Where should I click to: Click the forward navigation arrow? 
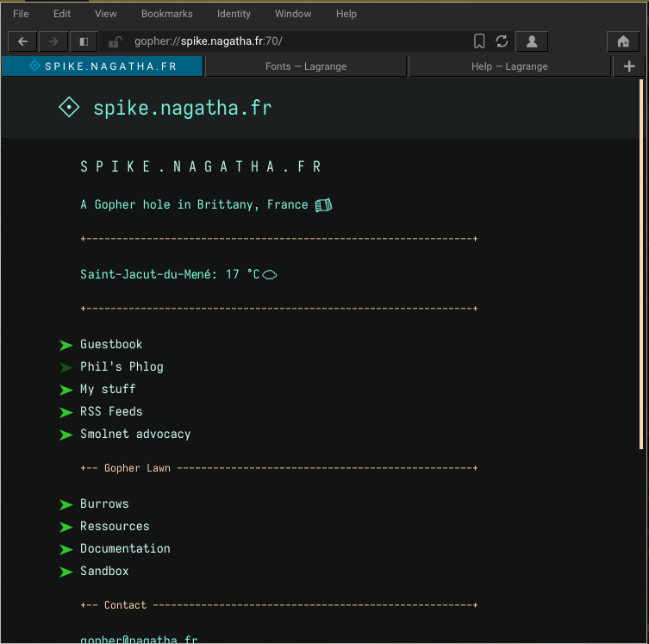coord(53,41)
